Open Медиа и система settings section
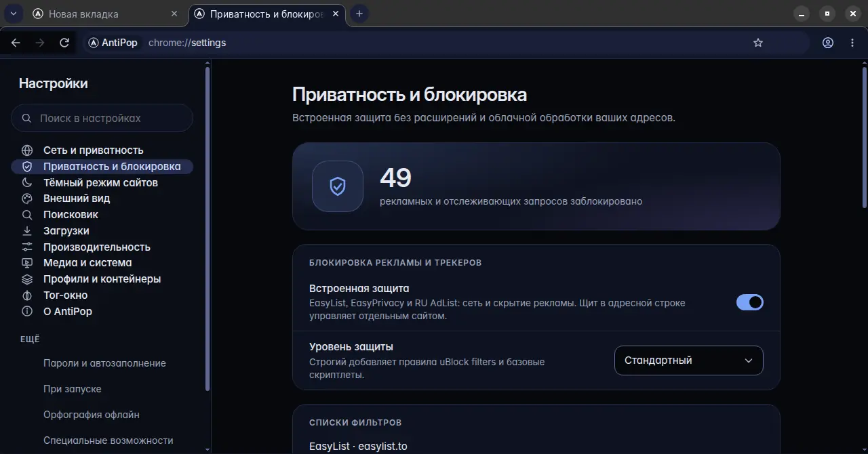 [x=102, y=263]
